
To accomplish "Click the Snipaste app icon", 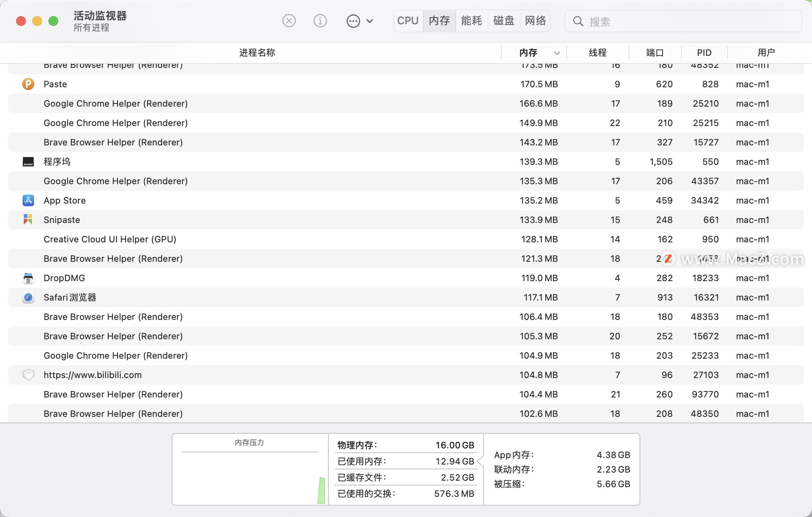I will (x=28, y=219).
